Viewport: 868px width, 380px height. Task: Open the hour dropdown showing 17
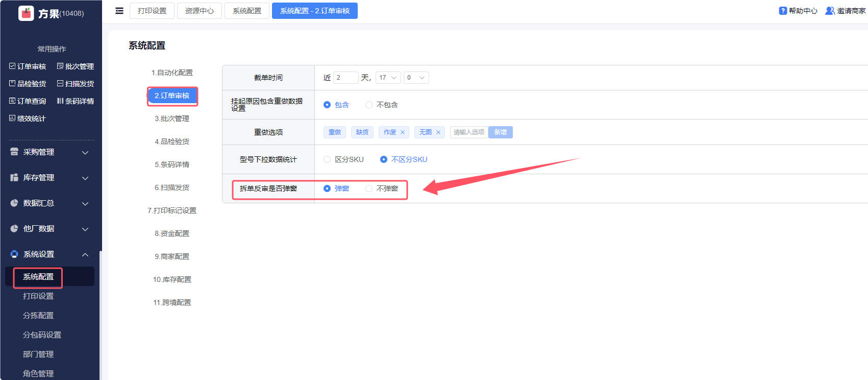coord(388,78)
